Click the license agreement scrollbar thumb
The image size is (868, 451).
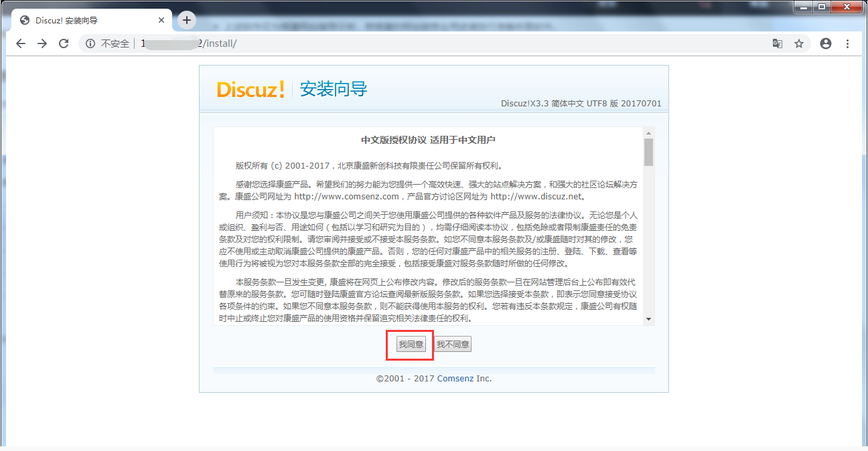648,152
